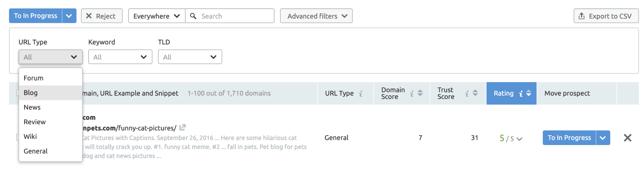Click the info icon beside URL Type column header
This screenshot has height=171, width=644.
click(x=361, y=93)
